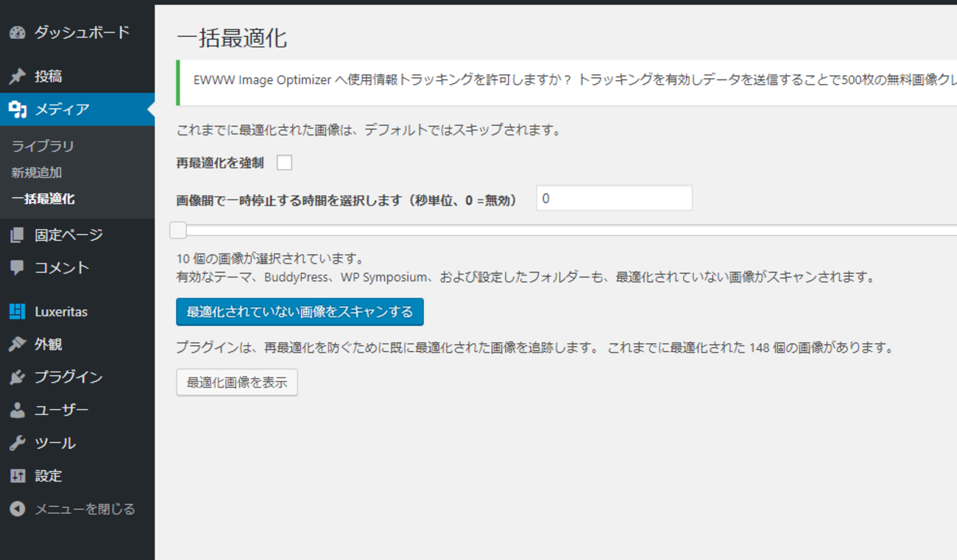Enable the 再最適化を強制 checkbox
Image resolution: width=957 pixels, height=560 pixels.
click(284, 163)
